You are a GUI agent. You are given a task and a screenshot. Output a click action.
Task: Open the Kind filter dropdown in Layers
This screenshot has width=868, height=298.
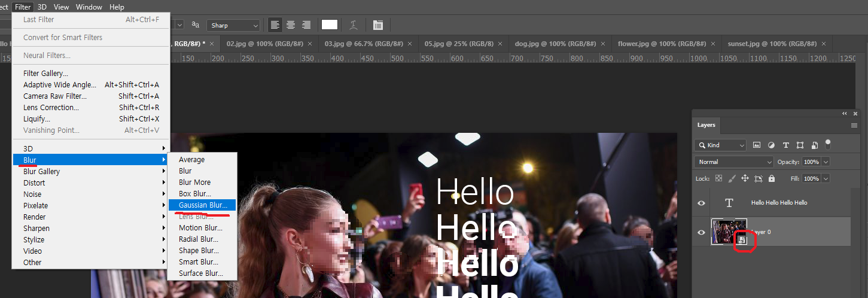click(721, 145)
